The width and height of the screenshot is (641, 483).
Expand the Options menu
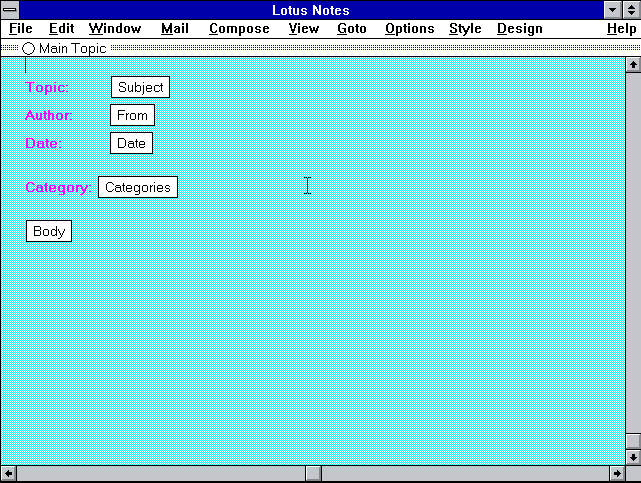[x=409, y=29]
